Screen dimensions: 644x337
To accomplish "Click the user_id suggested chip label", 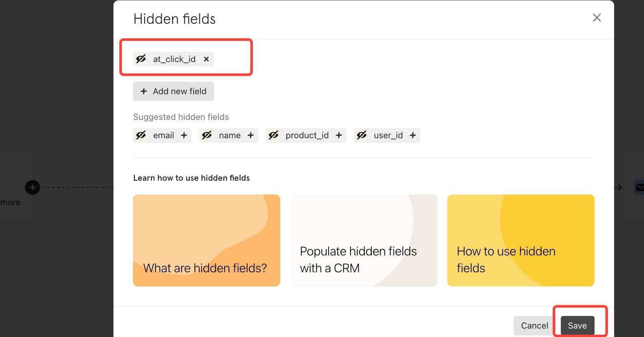I will (388, 135).
